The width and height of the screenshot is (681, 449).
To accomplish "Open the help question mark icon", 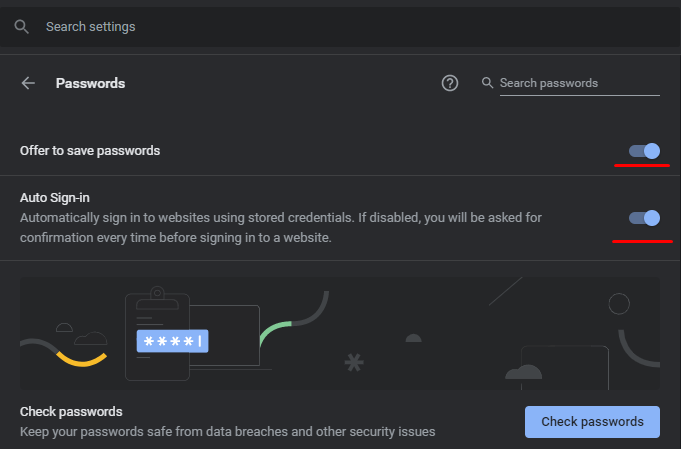I will (450, 83).
